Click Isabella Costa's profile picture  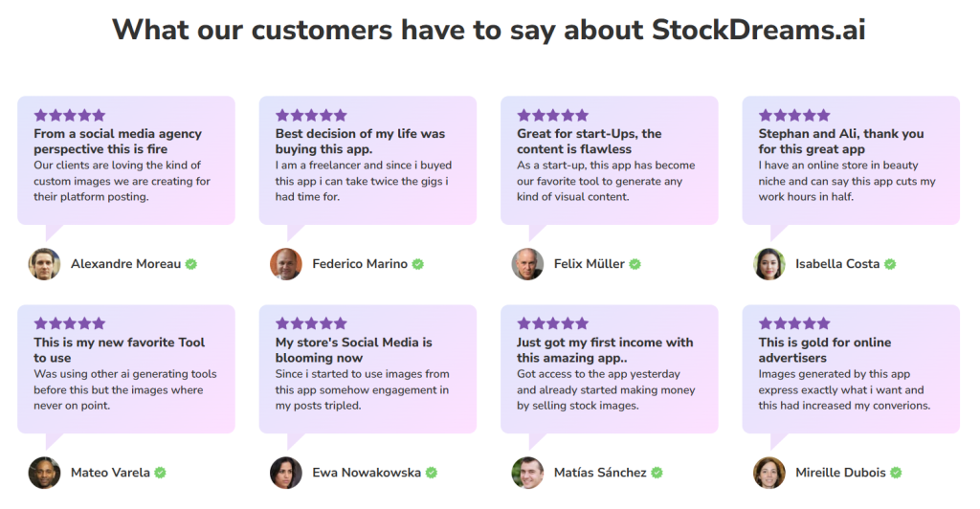(x=768, y=264)
